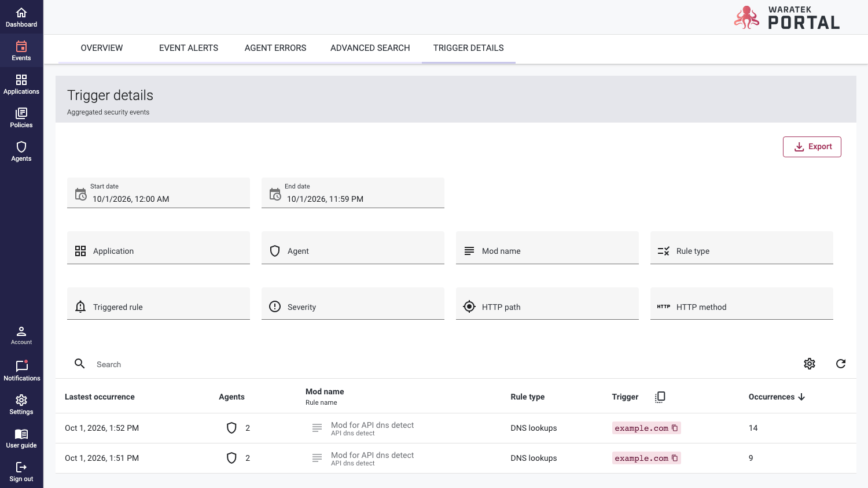The height and width of the screenshot is (488, 868).
Task: Open the Triggered rule filter
Action: click(159, 304)
